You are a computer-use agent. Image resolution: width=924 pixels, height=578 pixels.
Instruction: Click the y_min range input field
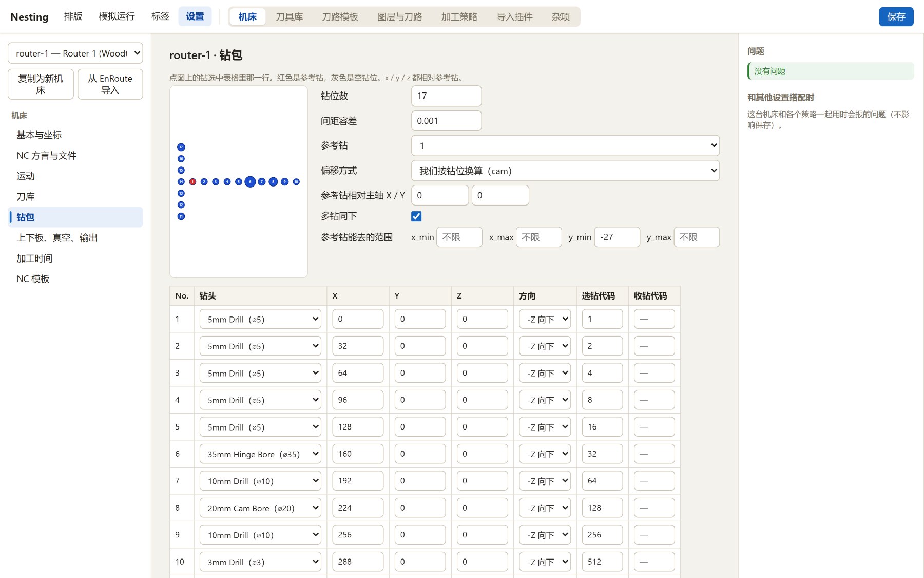point(617,237)
